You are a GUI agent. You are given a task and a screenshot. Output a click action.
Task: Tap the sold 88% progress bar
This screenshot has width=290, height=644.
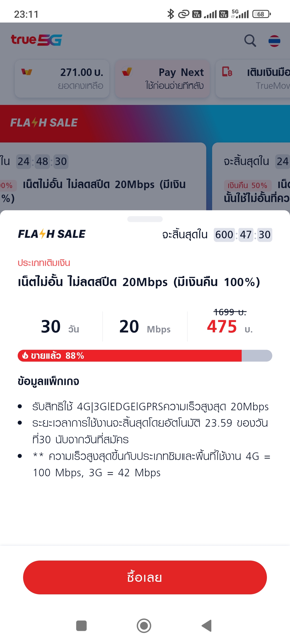pyautogui.click(x=145, y=356)
